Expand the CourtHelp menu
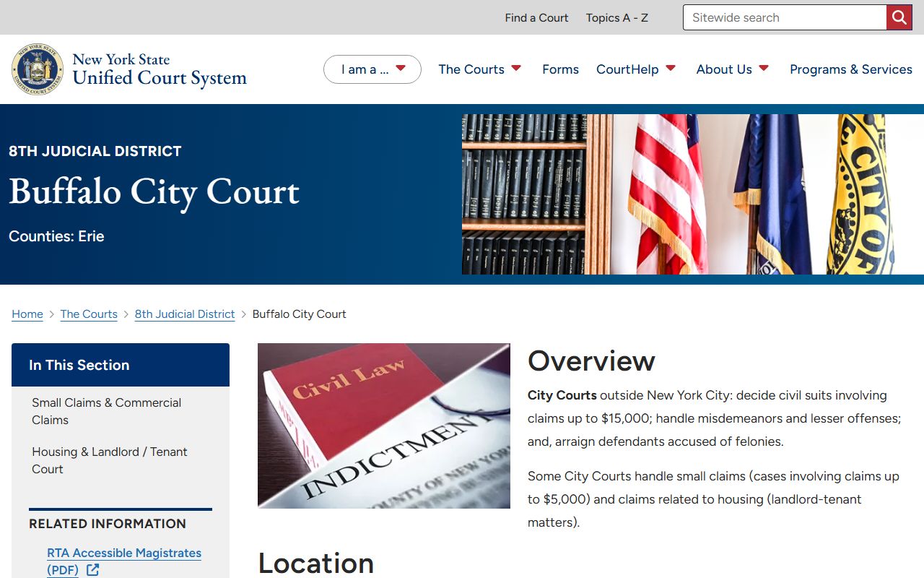The image size is (924, 578). pos(636,69)
